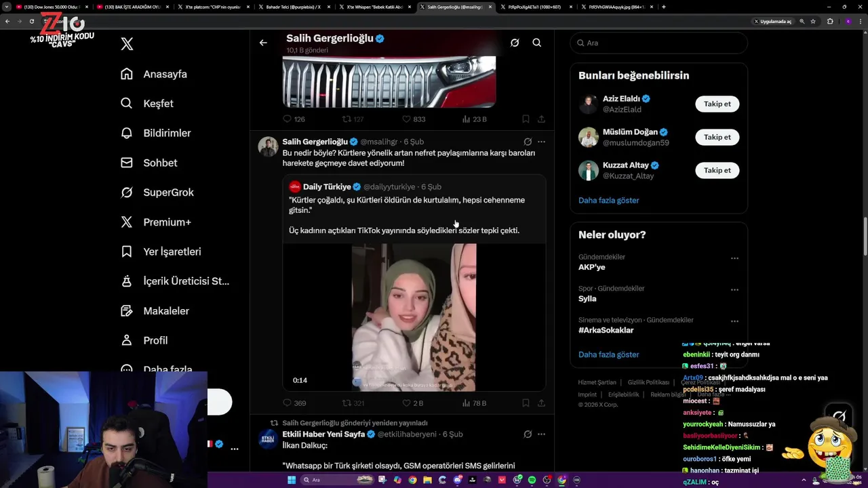
Task: Switch to Bahadır Telci browser tab
Action: [x=293, y=7]
